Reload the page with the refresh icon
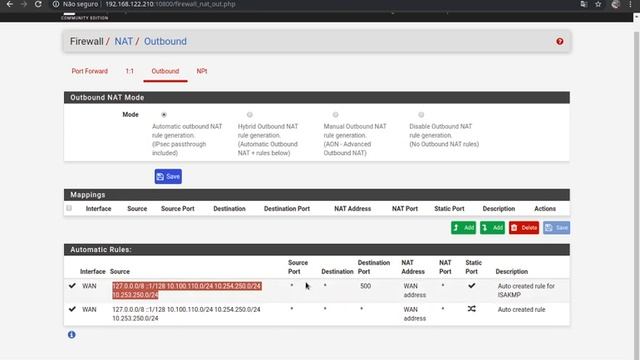 tap(38, 4)
